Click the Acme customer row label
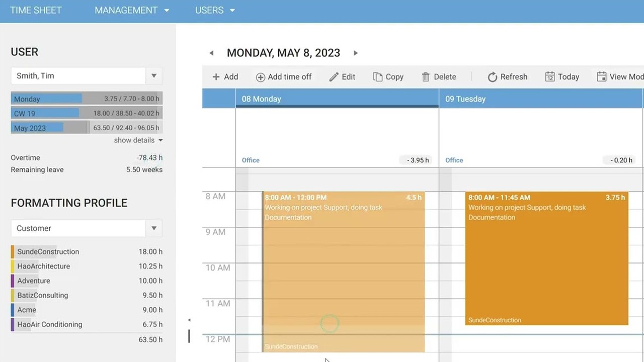 pyautogui.click(x=27, y=310)
